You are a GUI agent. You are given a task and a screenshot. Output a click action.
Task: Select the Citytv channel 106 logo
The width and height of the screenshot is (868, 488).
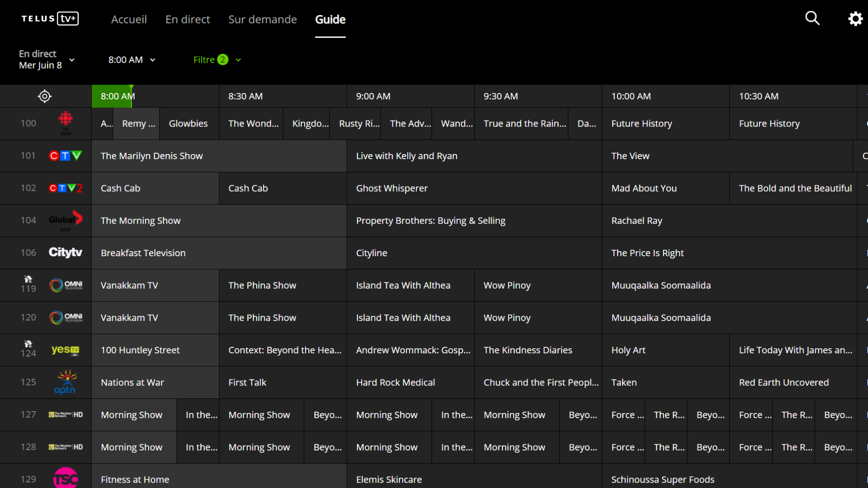pos(66,253)
